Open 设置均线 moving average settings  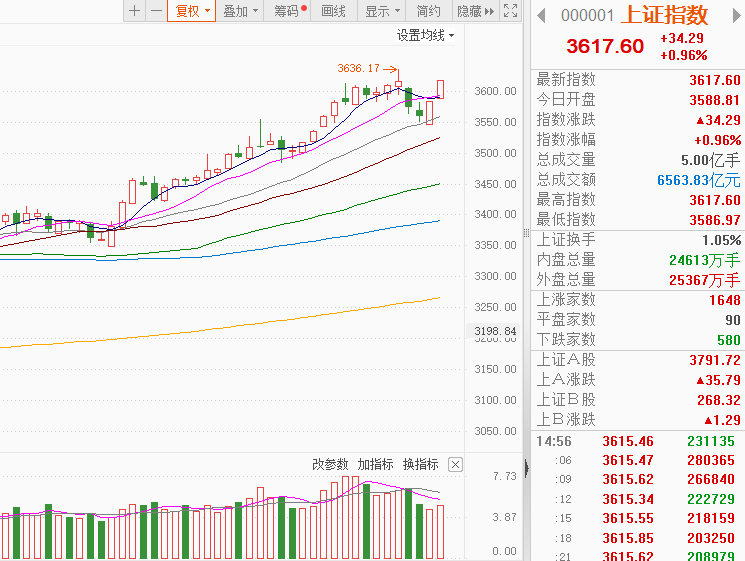point(425,35)
